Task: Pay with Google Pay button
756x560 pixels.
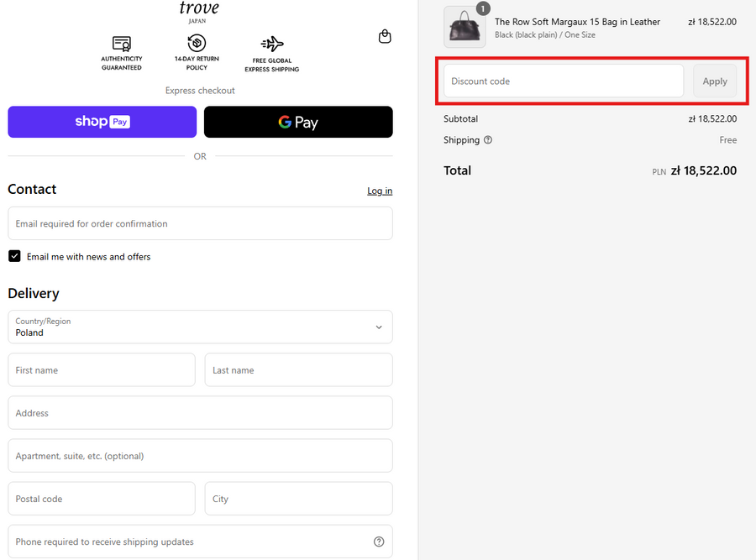Action: pyautogui.click(x=298, y=122)
